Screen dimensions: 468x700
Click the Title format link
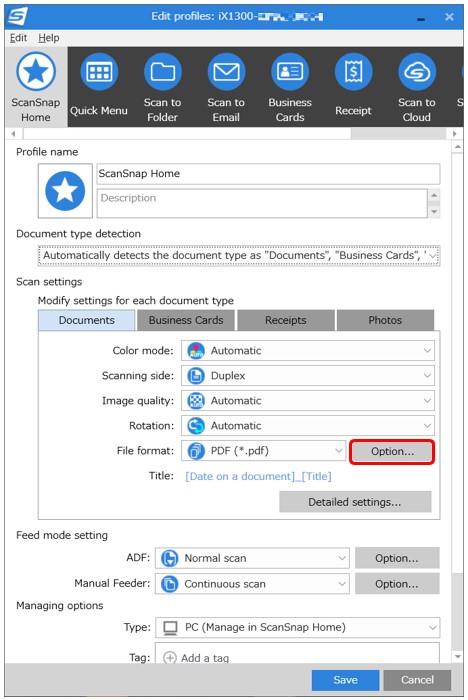tap(259, 476)
